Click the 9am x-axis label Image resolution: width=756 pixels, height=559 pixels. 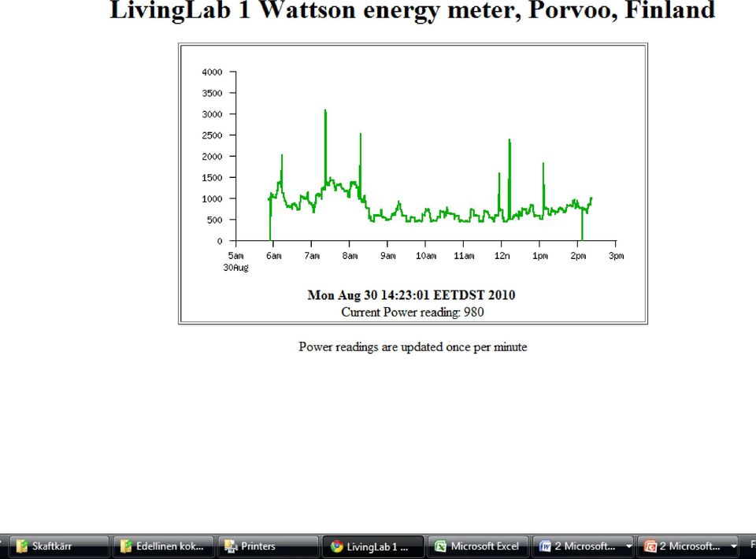click(388, 256)
